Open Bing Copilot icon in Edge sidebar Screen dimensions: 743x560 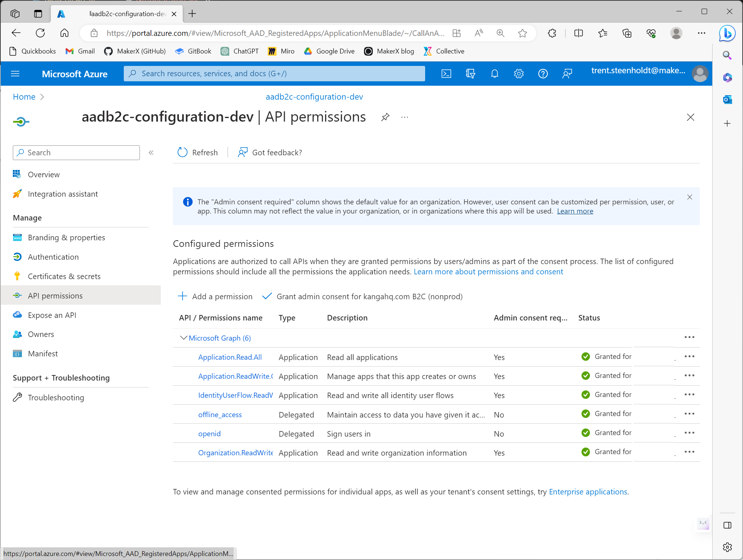pos(728,33)
